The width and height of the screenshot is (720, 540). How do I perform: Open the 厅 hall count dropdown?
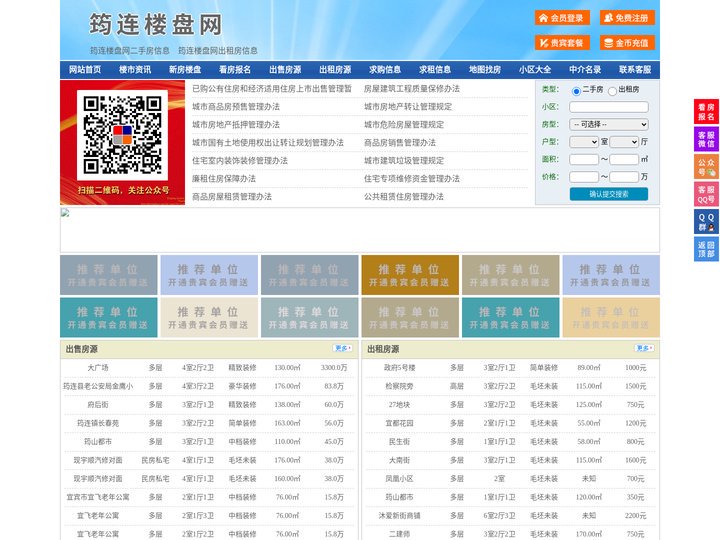[624, 142]
